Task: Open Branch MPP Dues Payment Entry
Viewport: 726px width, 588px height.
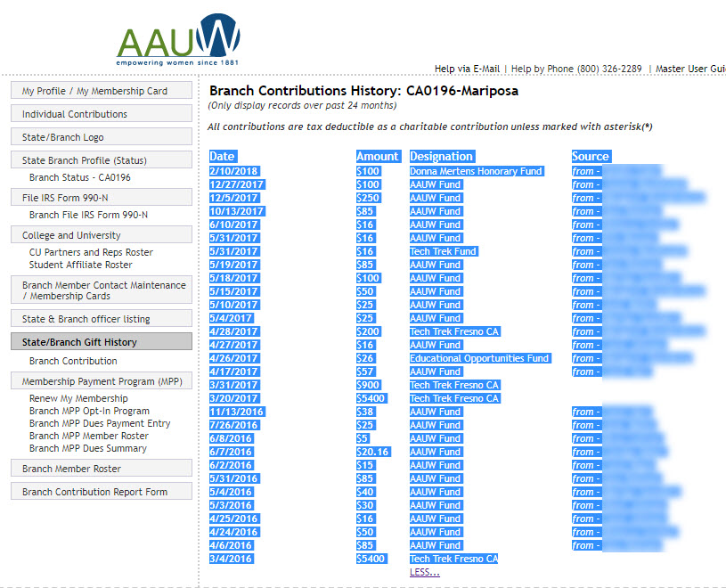Action: pyautogui.click(x=100, y=424)
